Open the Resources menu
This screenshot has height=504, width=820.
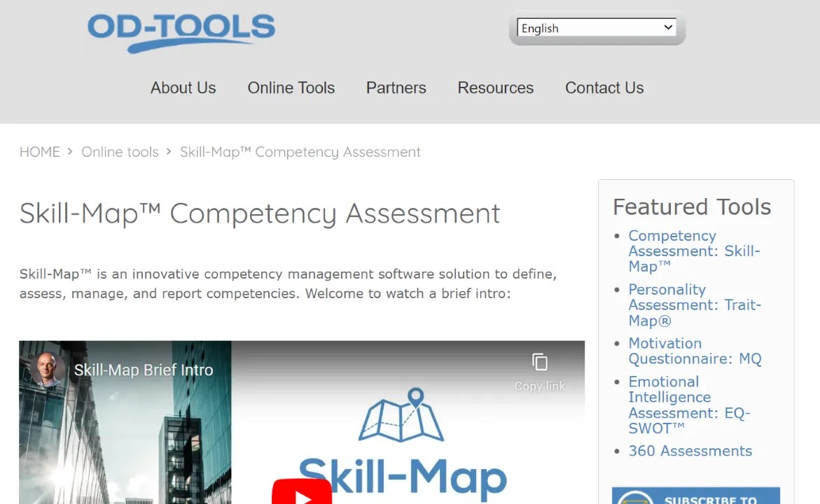pos(495,87)
